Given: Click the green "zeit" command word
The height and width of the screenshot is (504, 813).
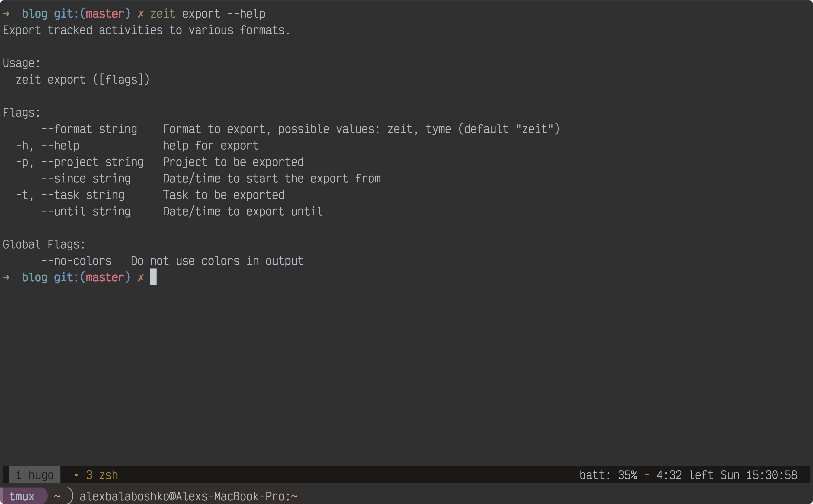Looking at the screenshot, I should point(163,14).
